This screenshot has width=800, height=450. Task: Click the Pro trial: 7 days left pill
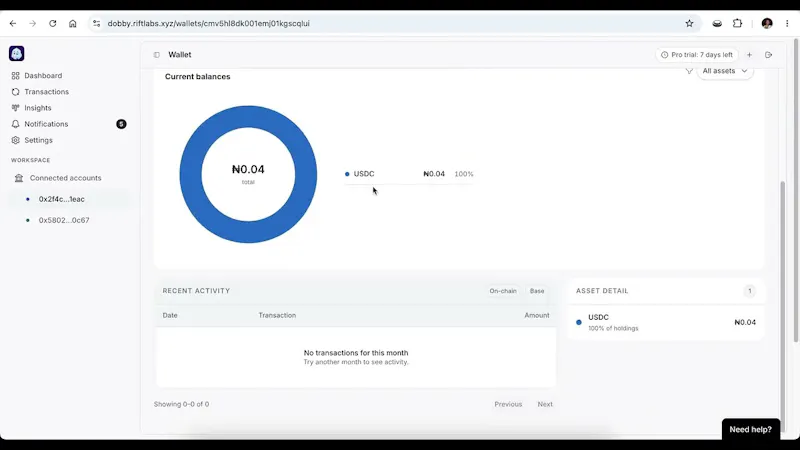point(696,55)
